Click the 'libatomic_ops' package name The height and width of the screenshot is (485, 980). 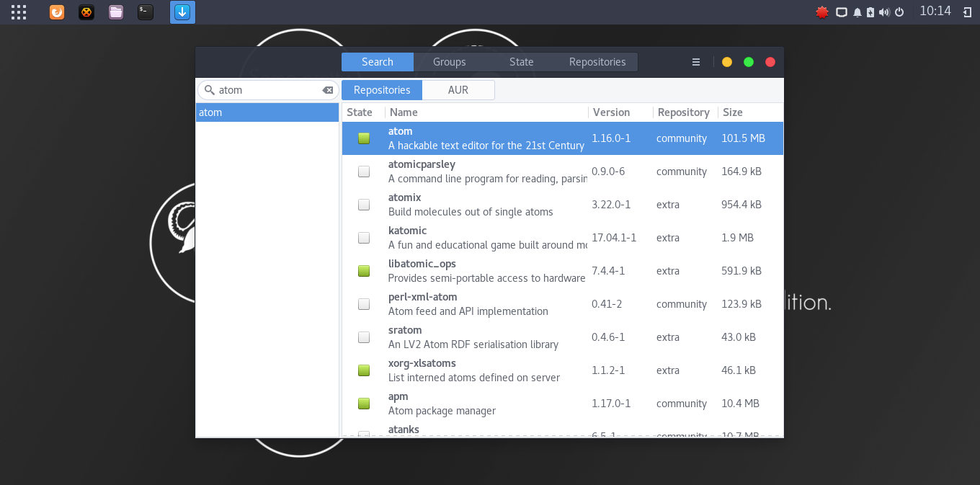coord(422,264)
